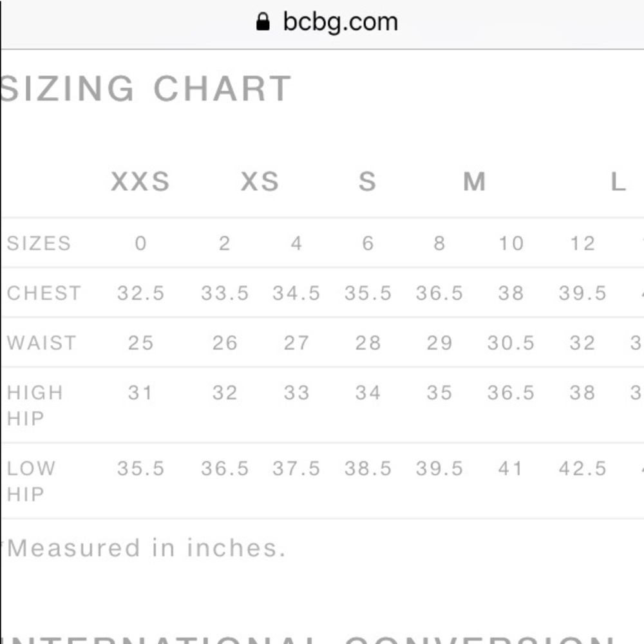This screenshot has width=644, height=644.
Task: Click the lock icon beside bcbg.com
Action: (x=263, y=23)
